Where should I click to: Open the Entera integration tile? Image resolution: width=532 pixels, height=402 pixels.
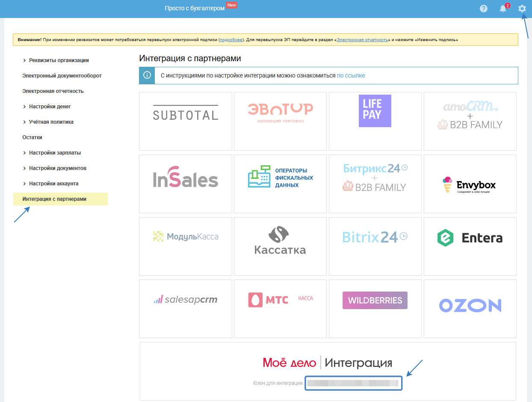(x=470, y=246)
